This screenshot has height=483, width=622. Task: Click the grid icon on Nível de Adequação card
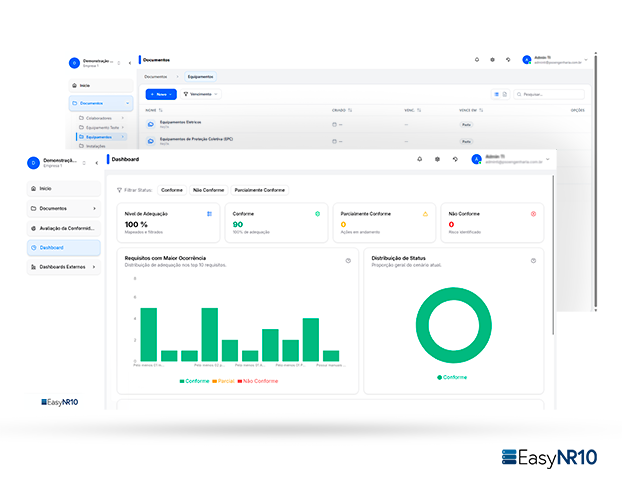point(209,214)
